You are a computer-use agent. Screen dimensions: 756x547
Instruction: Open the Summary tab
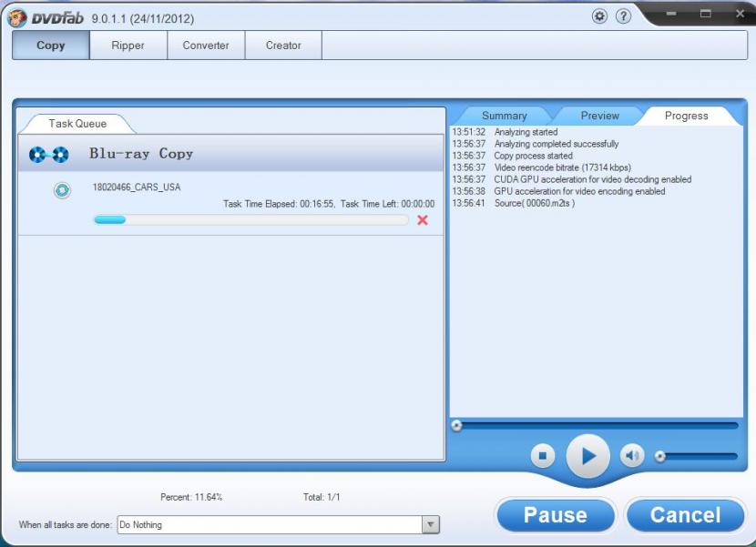pos(504,116)
